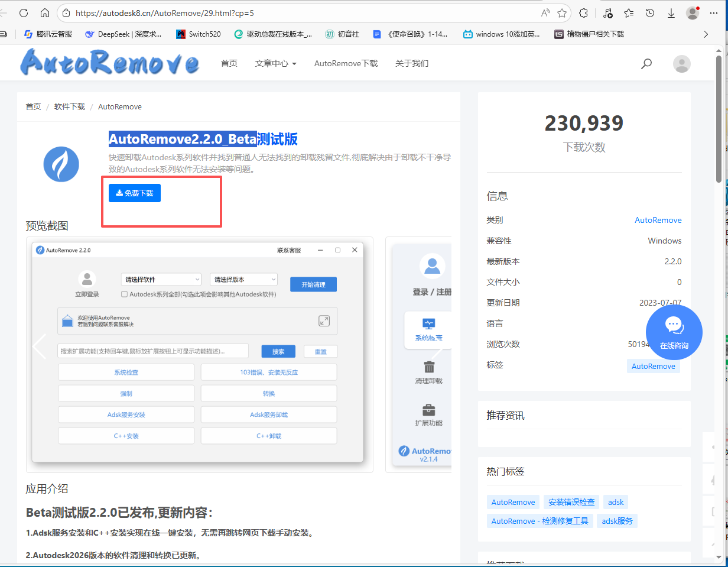
Task: Show previous preview image with left arrow
Action: pyautogui.click(x=40, y=346)
